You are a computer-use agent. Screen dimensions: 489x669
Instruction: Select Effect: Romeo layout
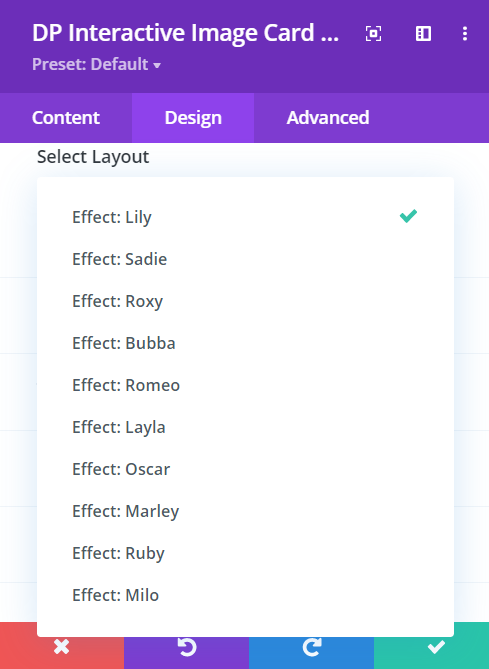245,385
